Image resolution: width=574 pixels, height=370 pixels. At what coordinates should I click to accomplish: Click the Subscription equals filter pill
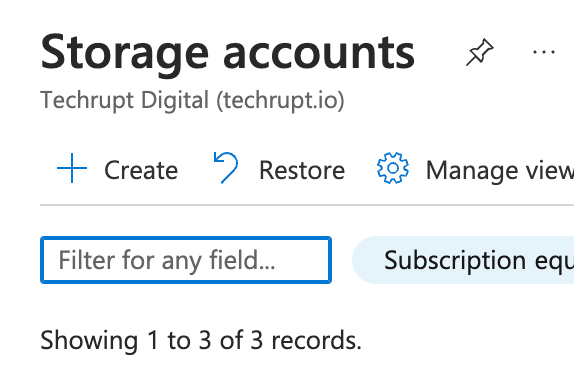[x=463, y=260]
